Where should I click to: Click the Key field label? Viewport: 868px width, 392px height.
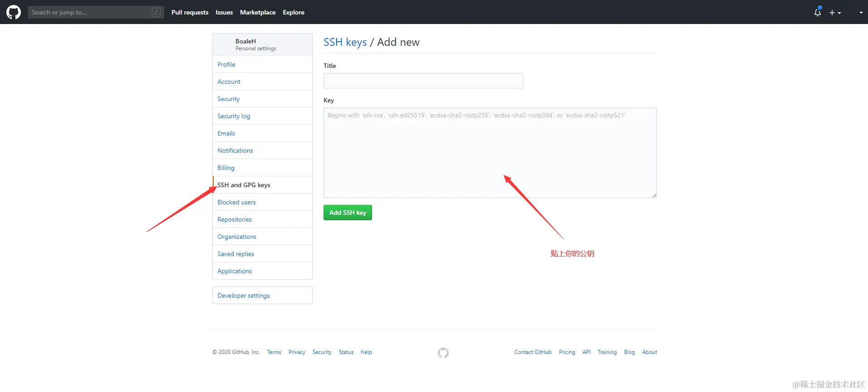pyautogui.click(x=329, y=100)
